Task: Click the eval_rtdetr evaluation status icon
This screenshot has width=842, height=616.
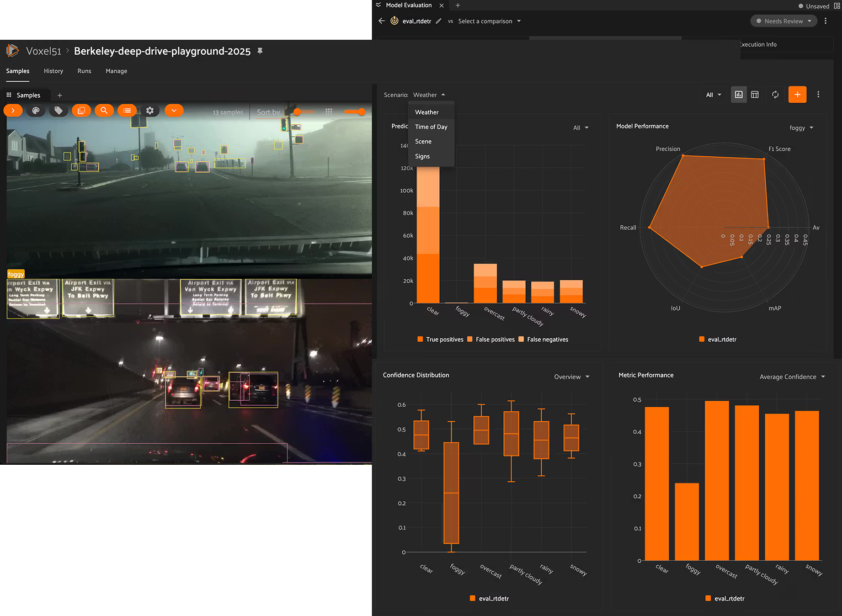Action: click(395, 21)
